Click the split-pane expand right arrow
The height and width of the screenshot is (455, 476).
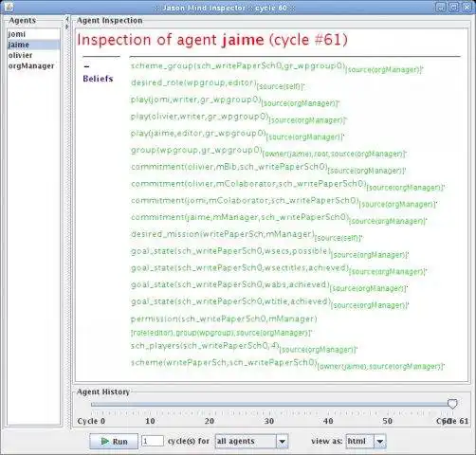[x=66, y=27]
